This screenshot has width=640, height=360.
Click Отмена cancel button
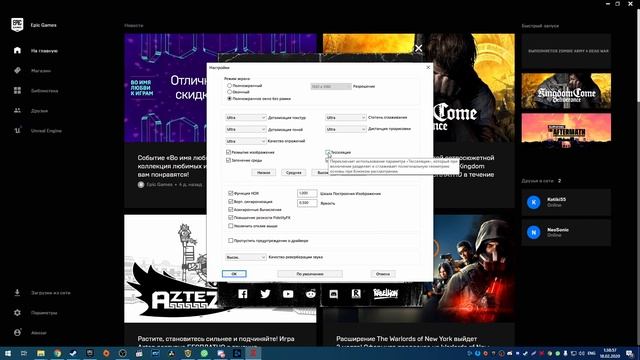[x=383, y=274]
